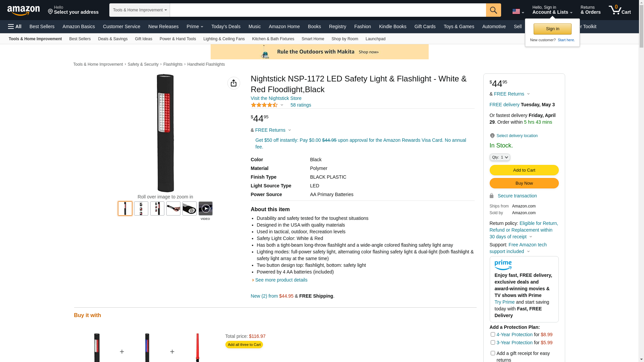Check the 3-Year Protection plan option

tap(493, 342)
